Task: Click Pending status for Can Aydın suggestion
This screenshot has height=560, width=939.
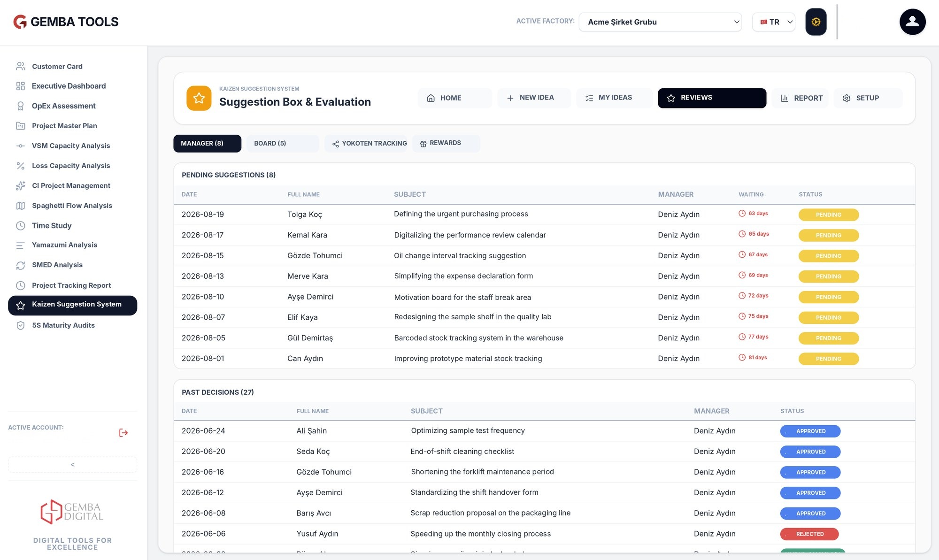Action: click(829, 359)
